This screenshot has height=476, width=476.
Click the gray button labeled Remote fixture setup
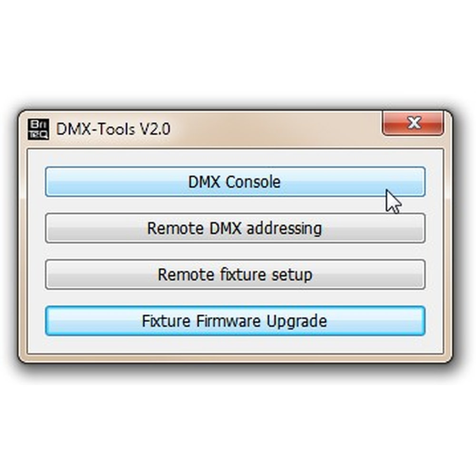pyautogui.click(x=235, y=275)
